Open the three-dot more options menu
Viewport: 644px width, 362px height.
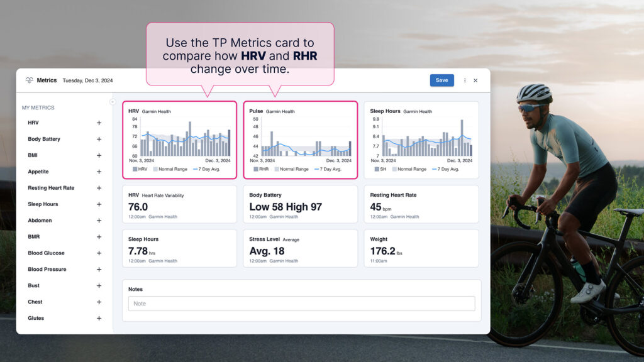click(465, 80)
